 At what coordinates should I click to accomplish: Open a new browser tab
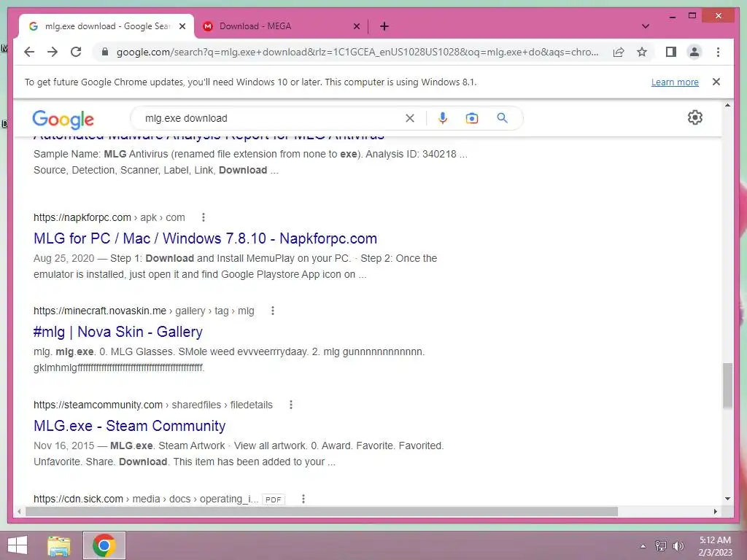(384, 26)
